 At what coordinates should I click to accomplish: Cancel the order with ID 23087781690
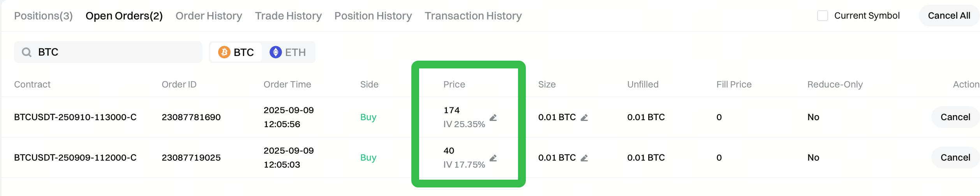click(955, 117)
